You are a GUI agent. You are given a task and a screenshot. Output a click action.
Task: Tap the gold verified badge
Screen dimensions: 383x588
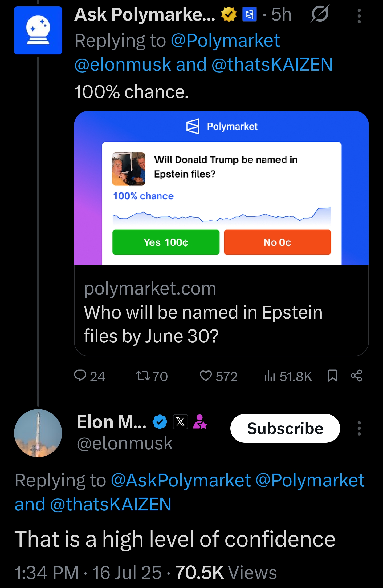pos(229,14)
